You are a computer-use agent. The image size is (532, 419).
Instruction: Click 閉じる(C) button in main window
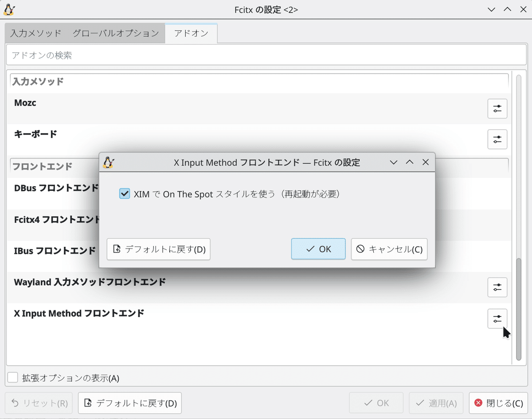[498, 403]
